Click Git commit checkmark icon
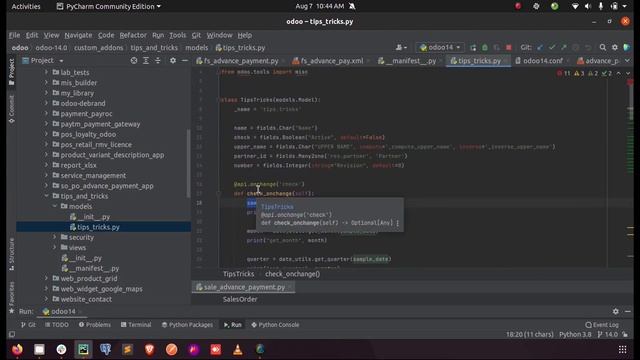Image resolution: width=640 pixels, height=360 pixels. click(x=552, y=48)
